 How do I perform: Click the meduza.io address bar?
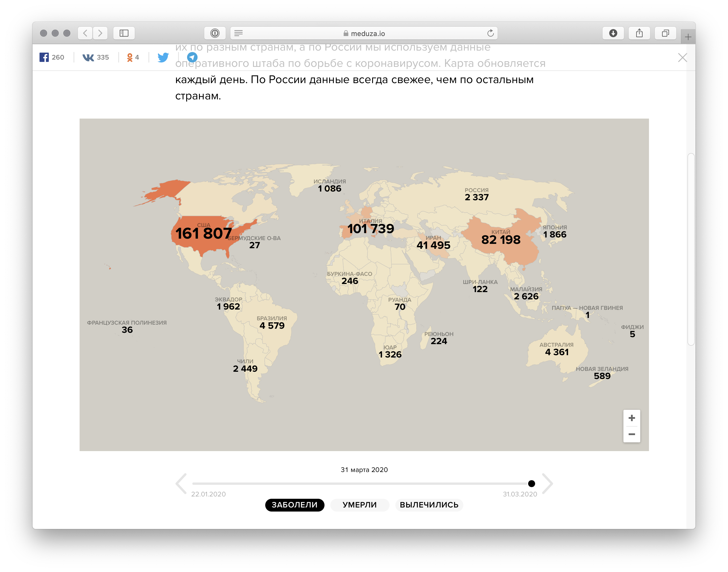[364, 33]
